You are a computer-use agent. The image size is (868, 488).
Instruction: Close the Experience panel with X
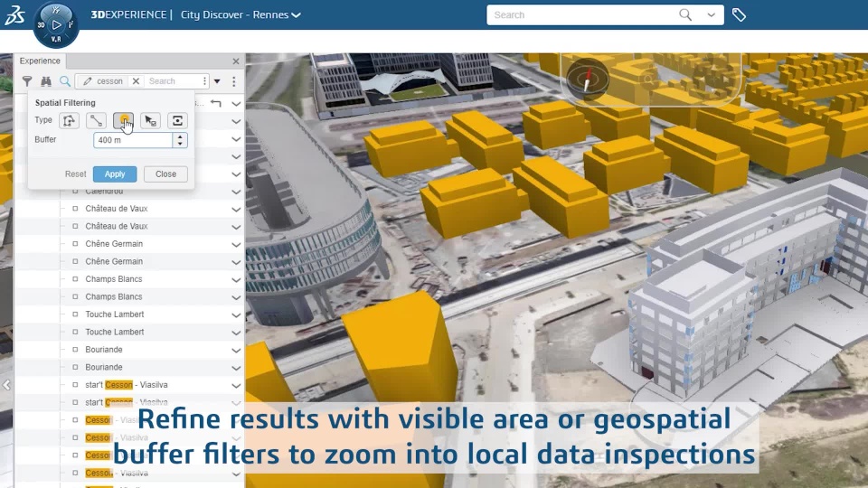click(236, 61)
